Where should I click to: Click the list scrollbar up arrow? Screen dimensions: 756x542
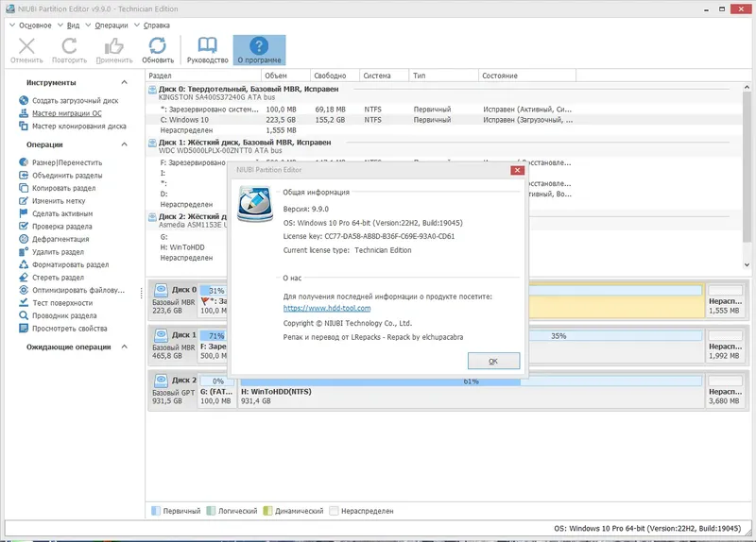pos(747,88)
